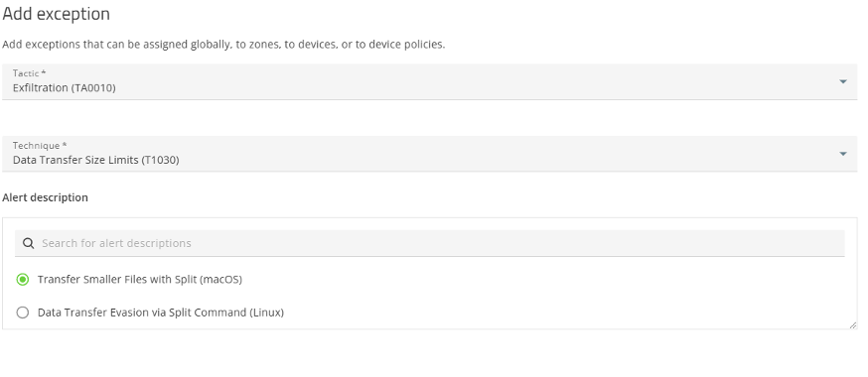Select the Linux Split Command radio button

click(23, 313)
